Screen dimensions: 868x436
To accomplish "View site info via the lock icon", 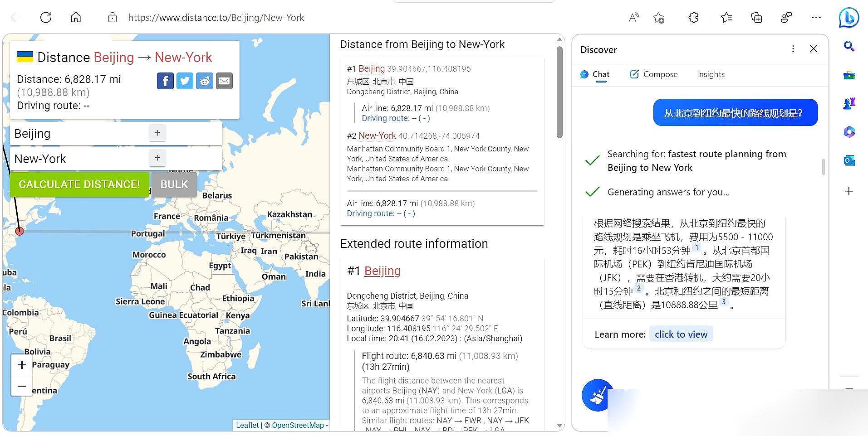I will tap(113, 18).
